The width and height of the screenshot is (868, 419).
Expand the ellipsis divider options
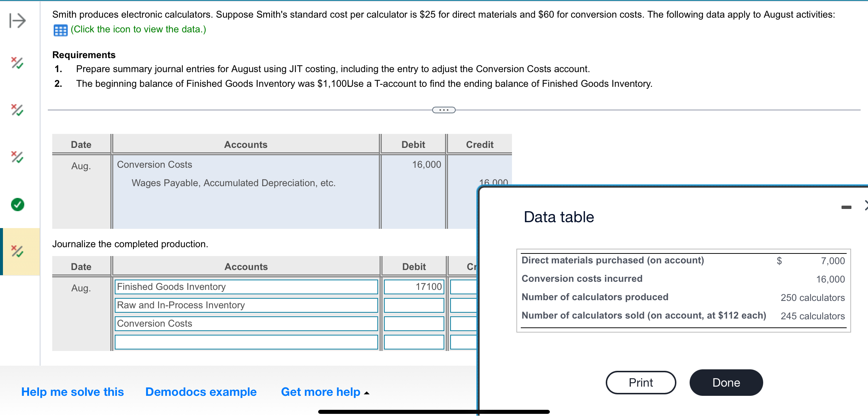[444, 110]
